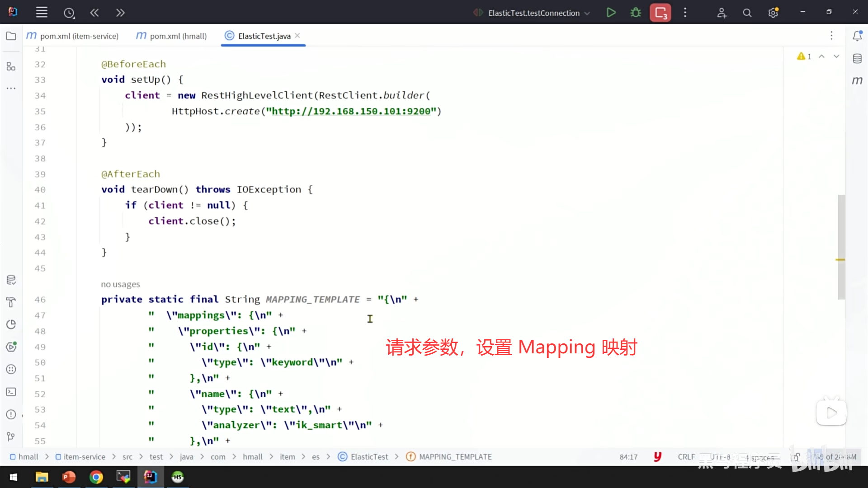Screen dimensions: 868x488
Task: Click item-service breadcrumb in navigation bar
Action: tap(84, 457)
